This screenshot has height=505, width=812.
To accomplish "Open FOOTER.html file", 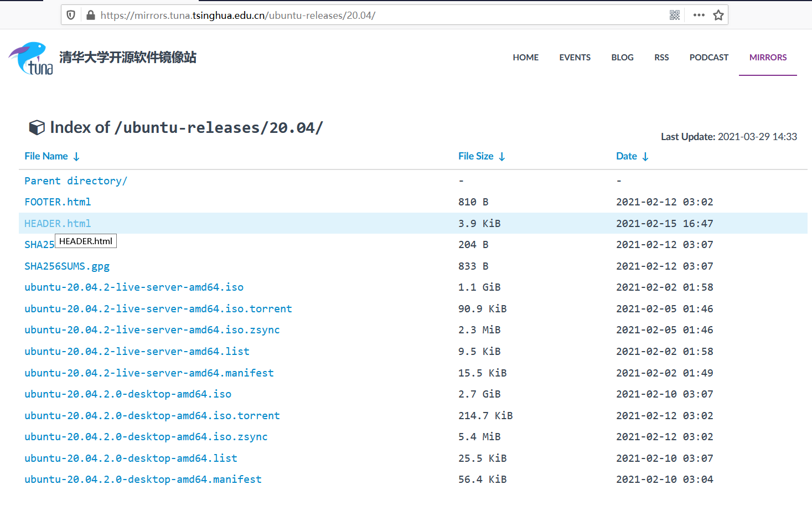I will pos(58,202).
